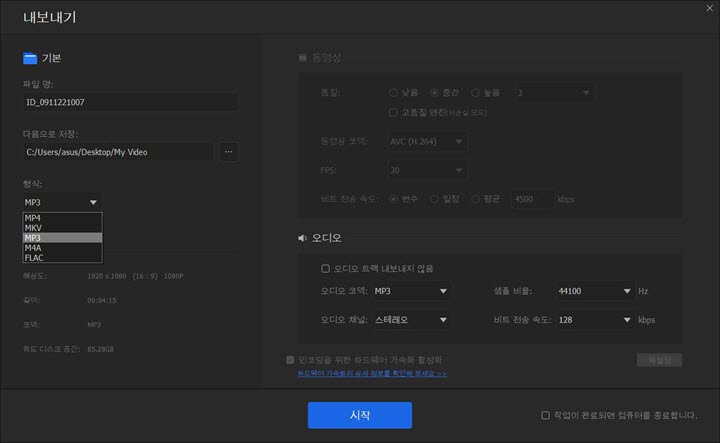The image size is (720, 443).
Task: Click the speaker icon beside 오디오
Action: [302, 238]
